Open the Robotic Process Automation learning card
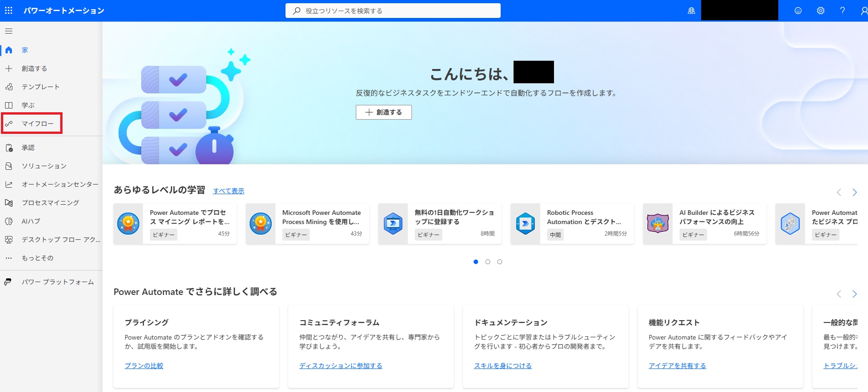This screenshot has height=392, width=868. coord(572,224)
